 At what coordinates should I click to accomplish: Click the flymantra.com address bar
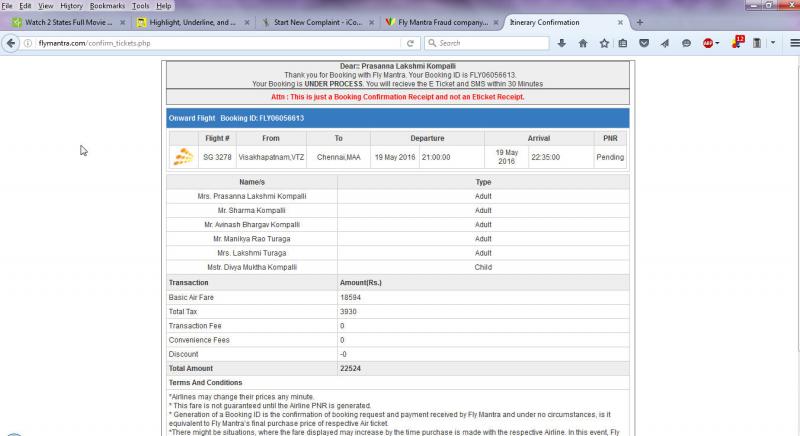[217, 43]
